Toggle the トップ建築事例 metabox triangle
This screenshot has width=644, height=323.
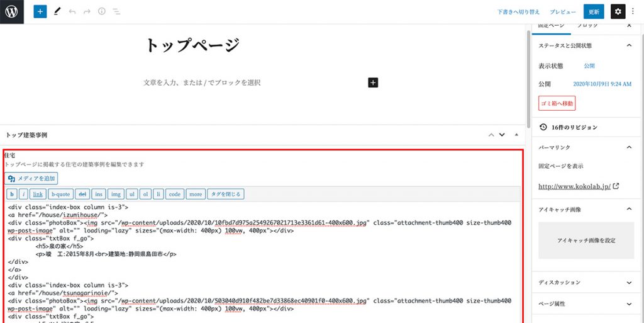coord(516,135)
